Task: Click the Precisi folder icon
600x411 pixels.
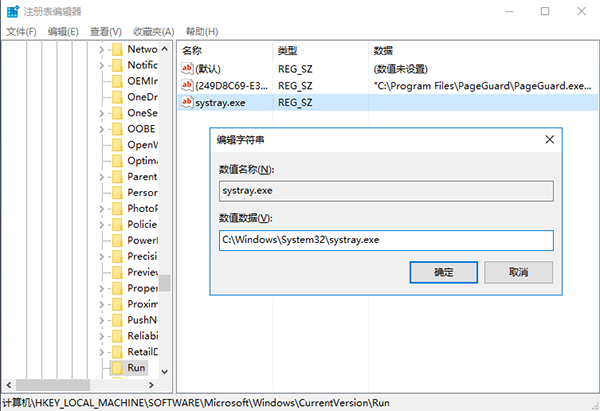Action: click(x=117, y=256)
